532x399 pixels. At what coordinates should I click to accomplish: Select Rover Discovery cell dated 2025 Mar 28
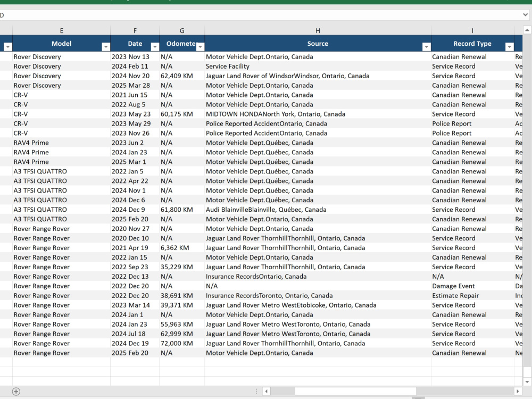point(61,85)
